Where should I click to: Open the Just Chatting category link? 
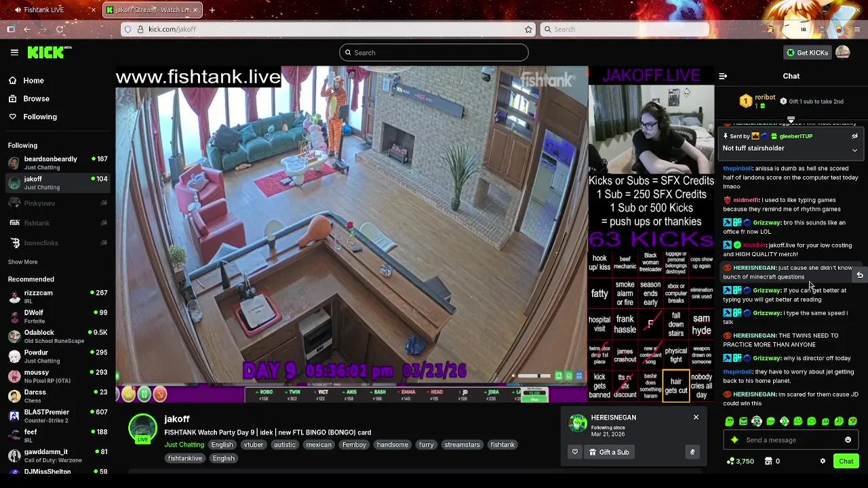click(x=184, y=445)
